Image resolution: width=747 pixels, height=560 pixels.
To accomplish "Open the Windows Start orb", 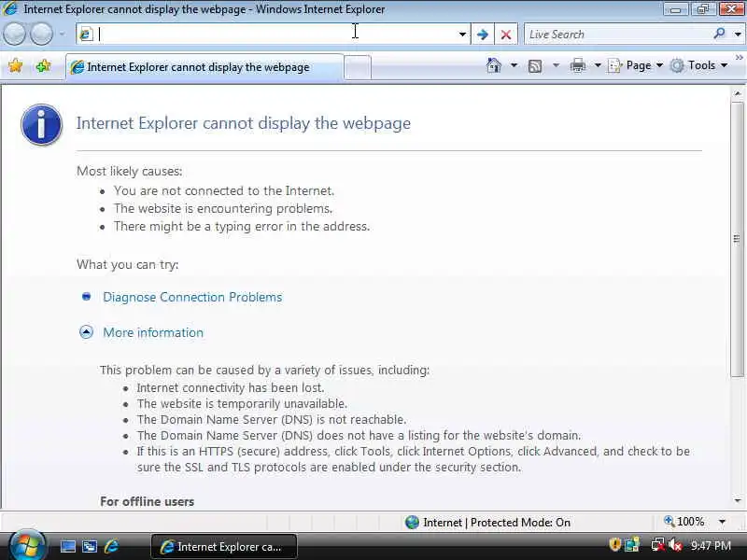I will pos(27,545).
